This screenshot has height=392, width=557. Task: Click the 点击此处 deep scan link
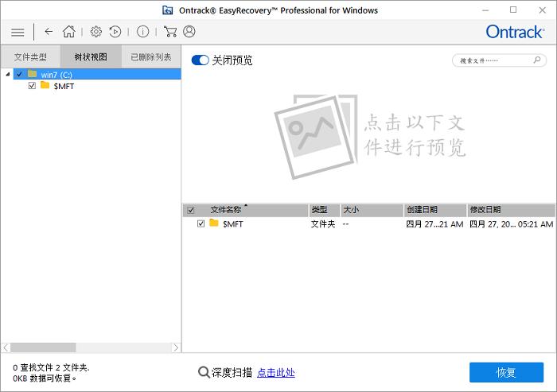pyautogui.click(x=275, y=373)
